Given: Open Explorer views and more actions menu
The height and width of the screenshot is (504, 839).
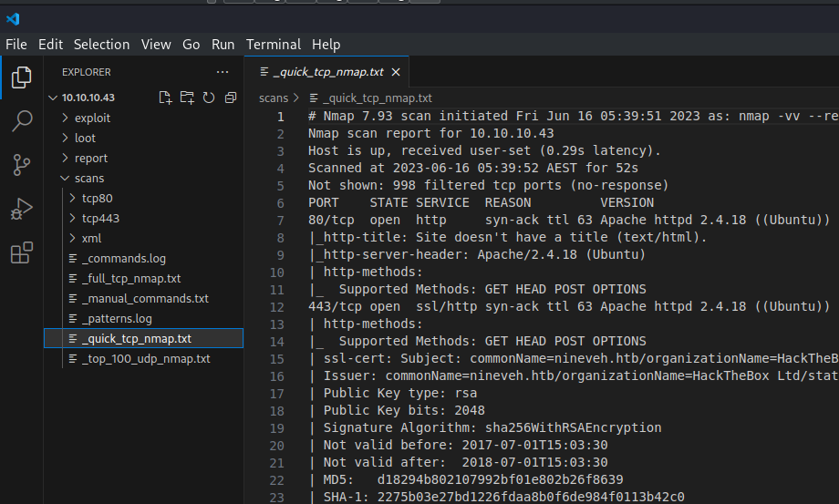Looking at the screenshot, I should (223, 72).
